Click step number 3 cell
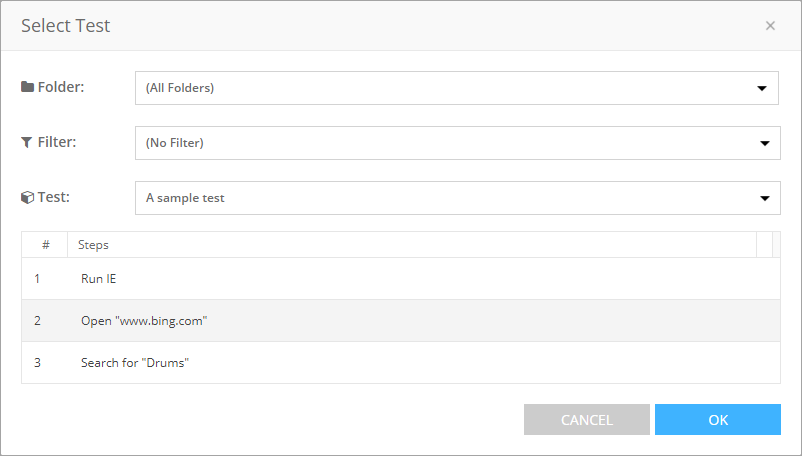 click(x=38, y=363)
